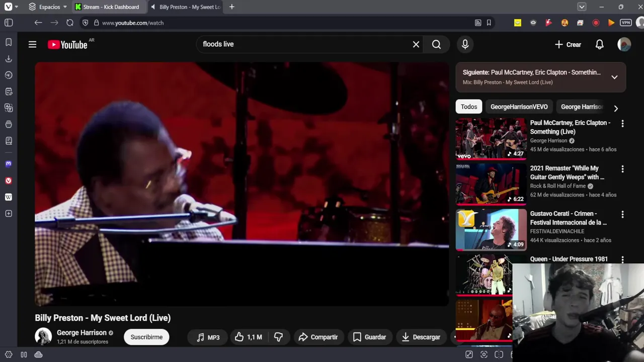Open options for Paul McCartney Something video

point(622,124)
